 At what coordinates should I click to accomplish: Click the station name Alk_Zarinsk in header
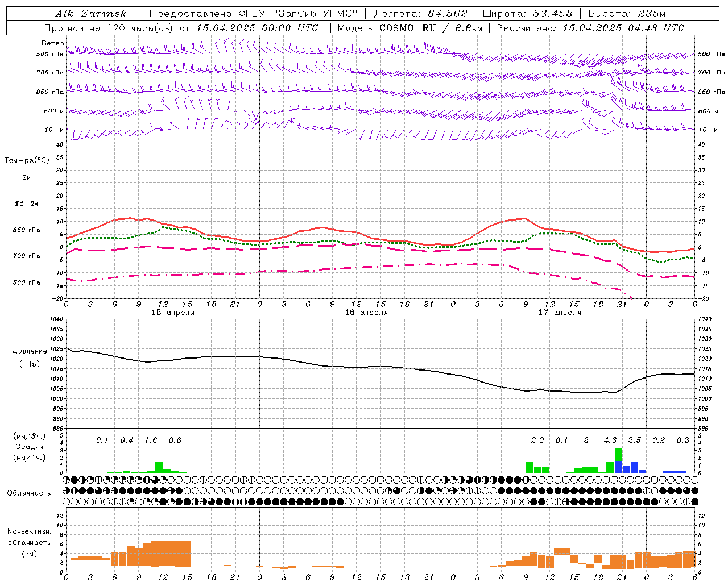(x=91, y=14)
